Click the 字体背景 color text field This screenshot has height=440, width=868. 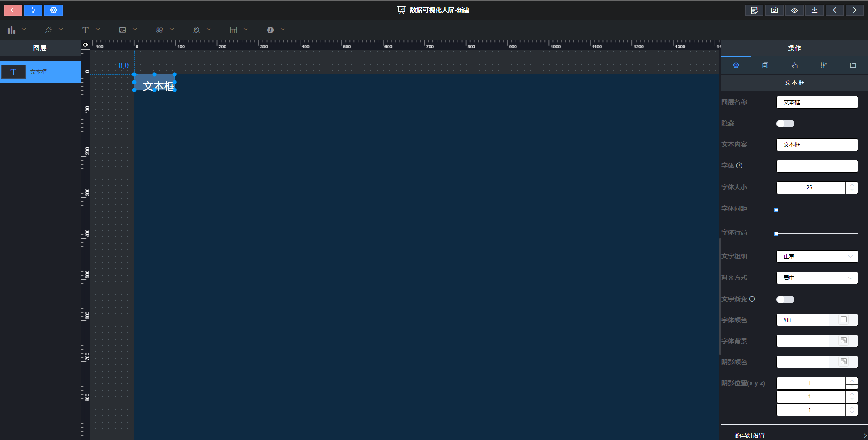pyautogui.click(x=803, y=341)
